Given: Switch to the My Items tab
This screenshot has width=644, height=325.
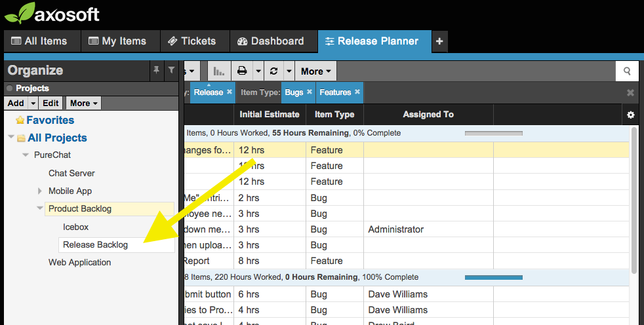Looking at the screenshot, I should point(120,41).
